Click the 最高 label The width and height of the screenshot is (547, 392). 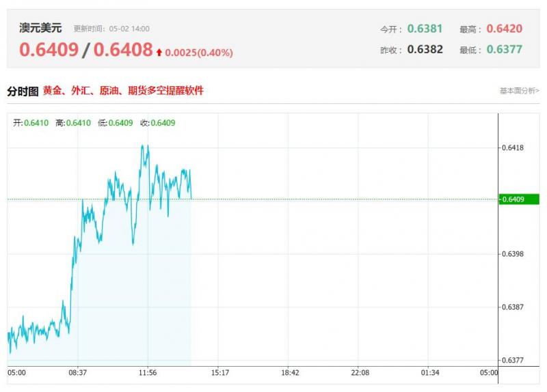click(x=470, y=29)
